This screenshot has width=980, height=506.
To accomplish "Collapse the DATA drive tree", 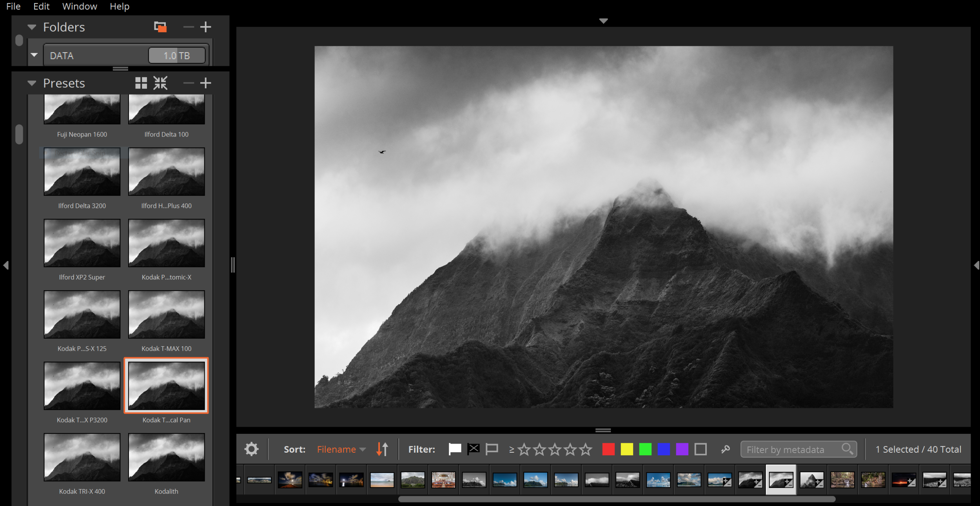I will [34, 55].
